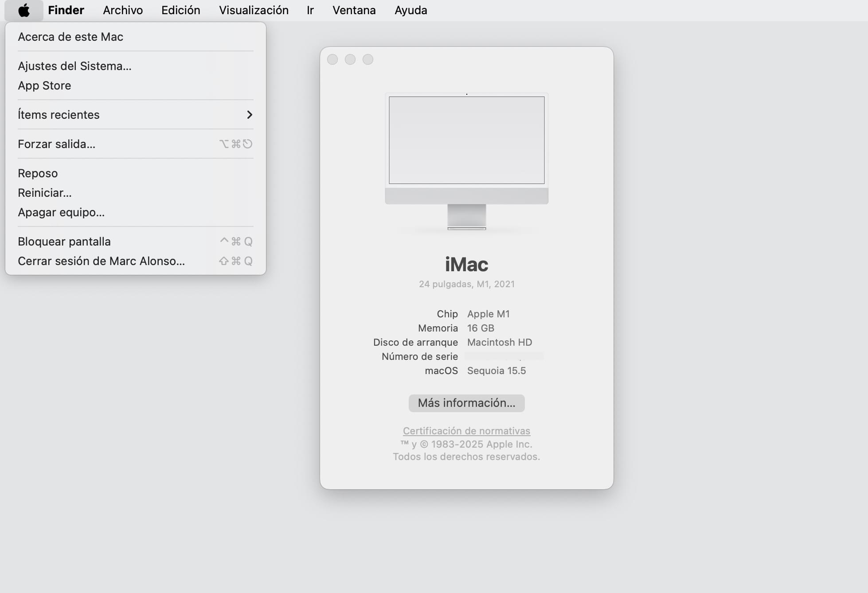This screenshot has height=593, width=868.
Task: Click the '1983-2025 Apple Inc.' copyright text
Action: click(x=482, y=444)
